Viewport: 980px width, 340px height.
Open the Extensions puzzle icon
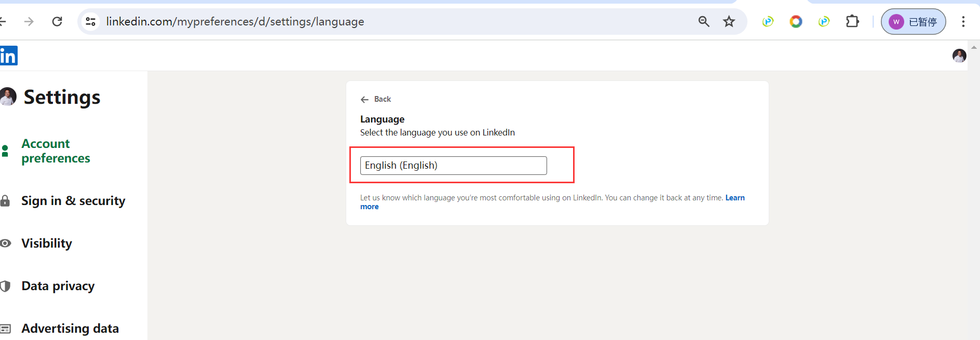(x=852, y=21)
